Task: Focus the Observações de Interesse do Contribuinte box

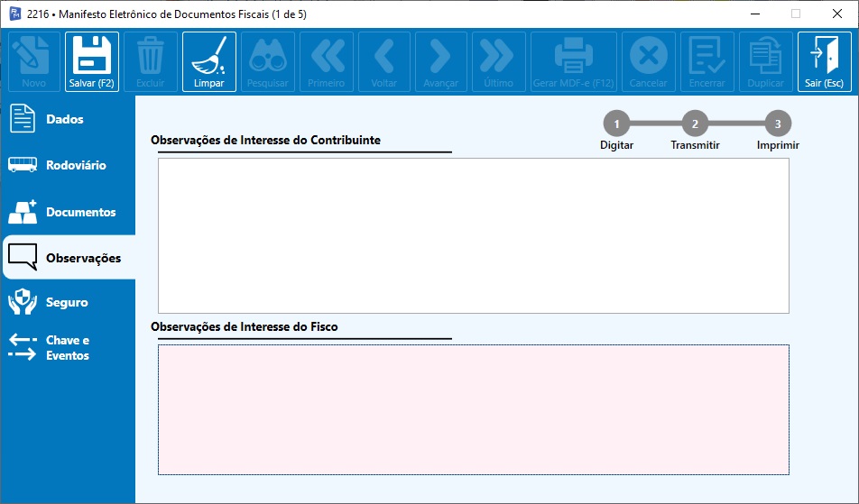Action: (474, 236)
